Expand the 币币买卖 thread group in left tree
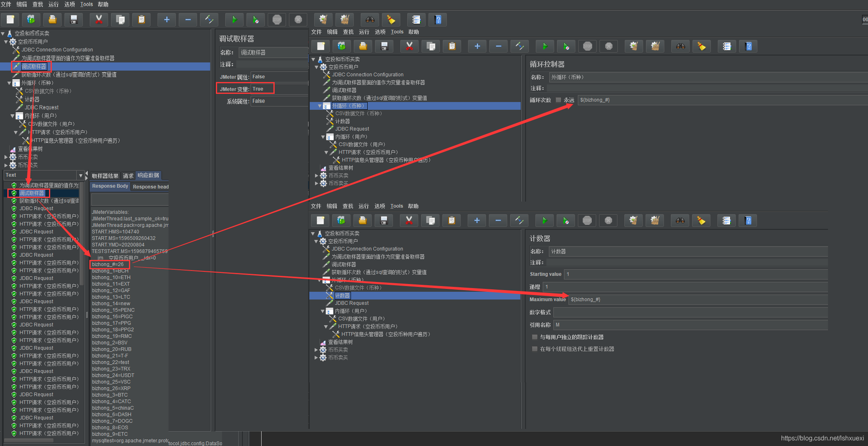 pos(6,157)
